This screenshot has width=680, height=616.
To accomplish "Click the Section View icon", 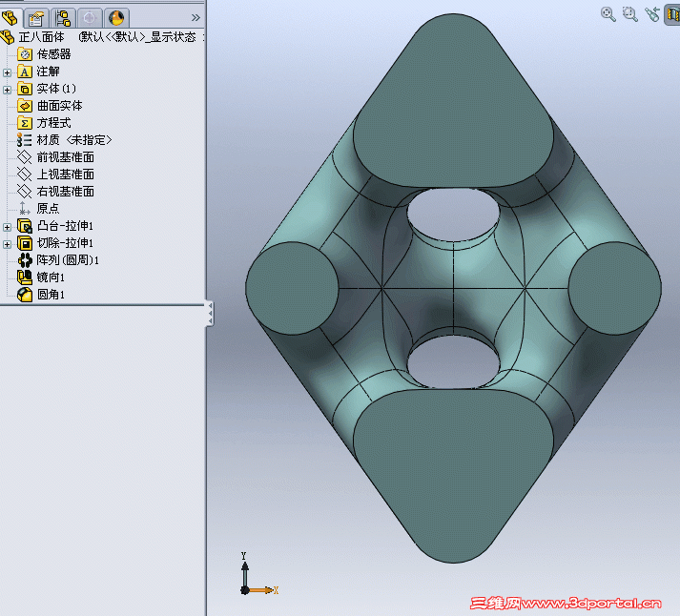I will pos(672,14).
